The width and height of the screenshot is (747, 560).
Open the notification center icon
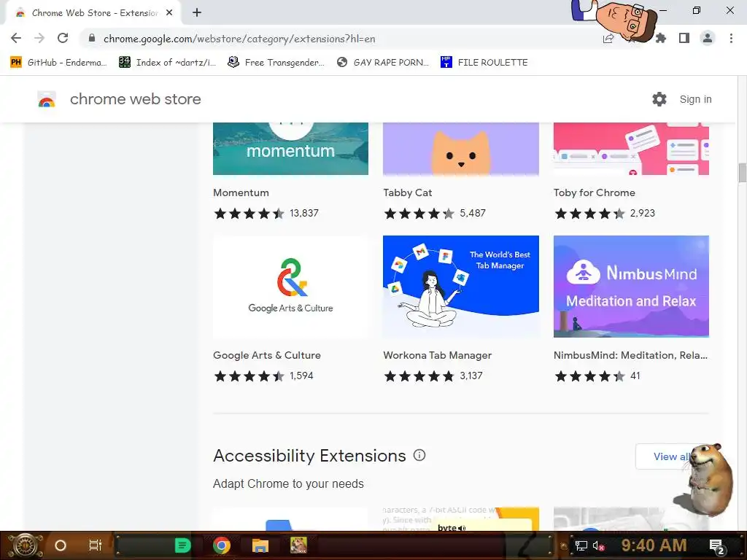pos(717,546)
